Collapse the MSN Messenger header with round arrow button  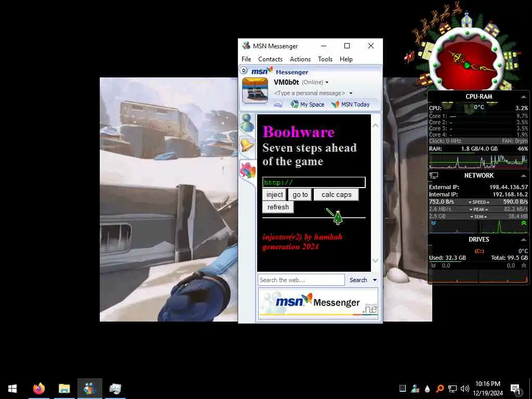243,71
